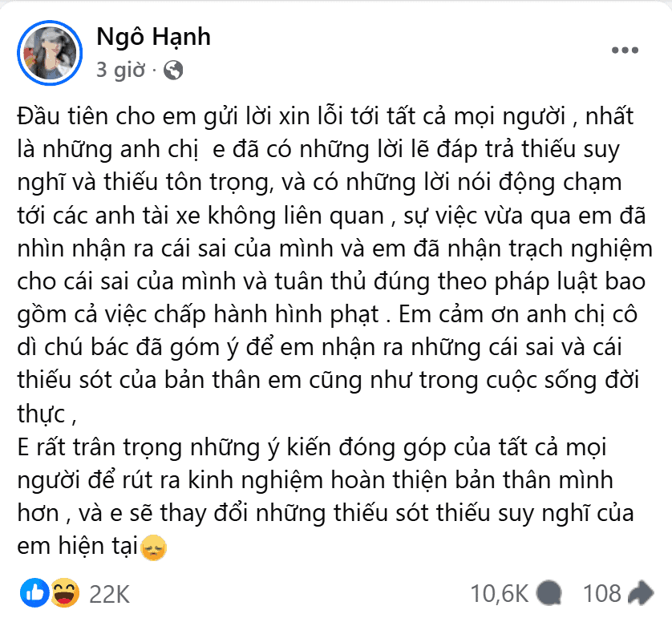Click the share arrow icon

coord(641,594)
